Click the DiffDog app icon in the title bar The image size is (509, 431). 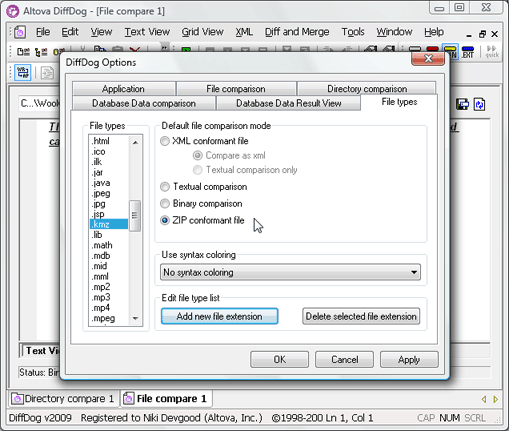pyautogui.click(x=13, y=11)
